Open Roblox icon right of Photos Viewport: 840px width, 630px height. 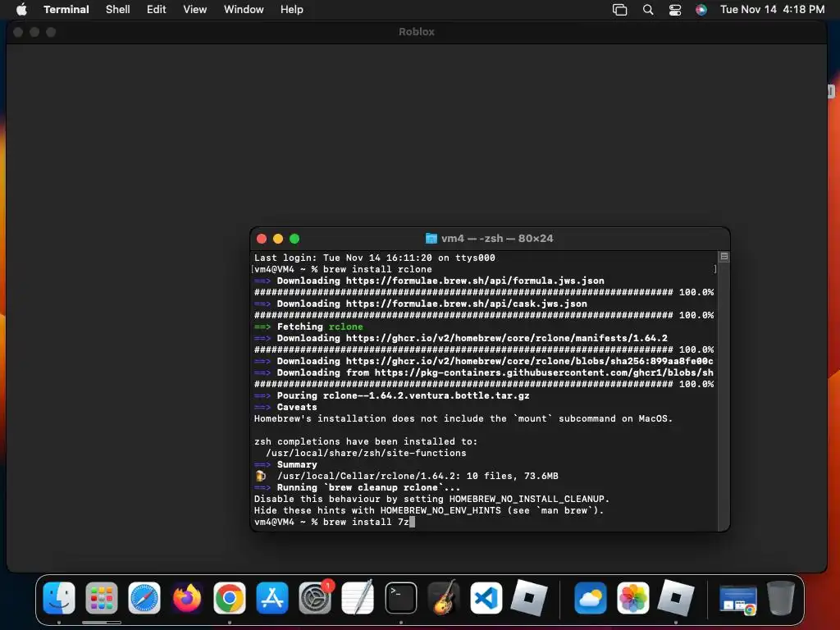pos(676,598)
